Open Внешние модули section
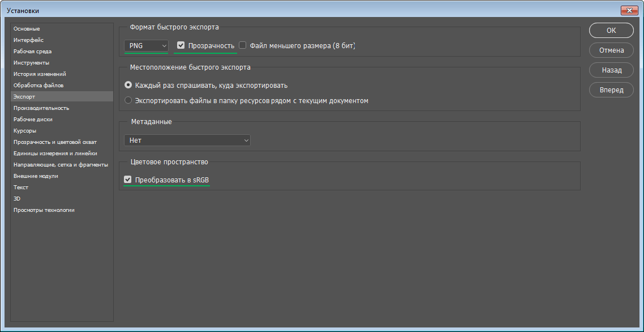This screenshot has width=644, height=332. click(62, 176)
